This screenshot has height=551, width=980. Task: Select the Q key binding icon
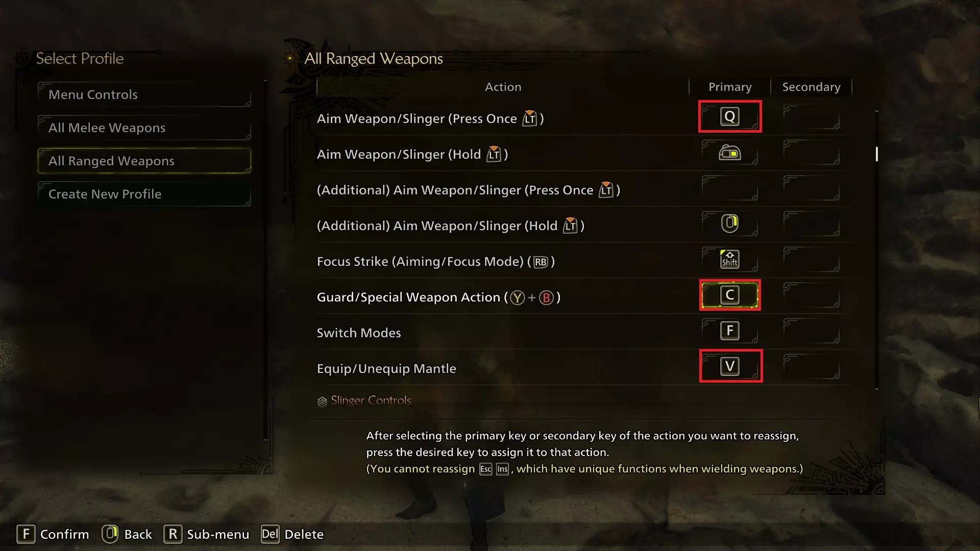point(730,117)
